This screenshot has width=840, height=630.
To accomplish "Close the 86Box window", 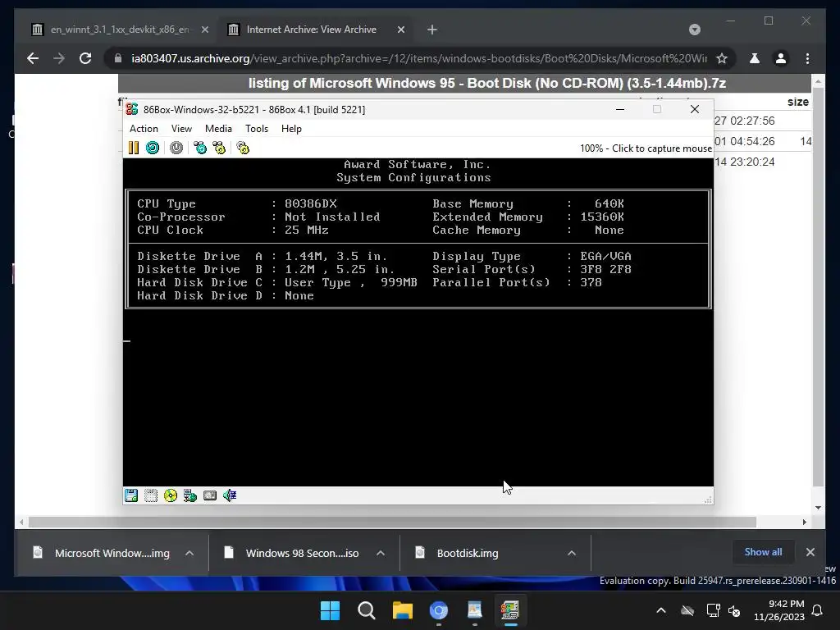I will pyautogui.click(x=695, y=109).
